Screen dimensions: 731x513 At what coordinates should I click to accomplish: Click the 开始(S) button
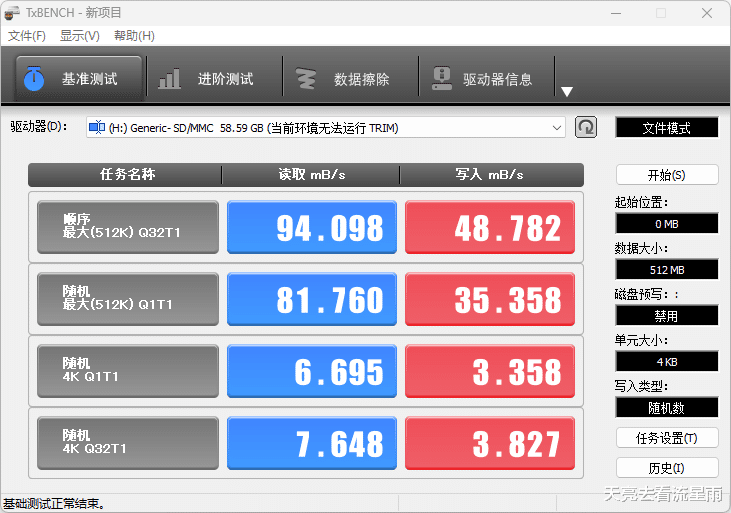click(x=667, y=175)
